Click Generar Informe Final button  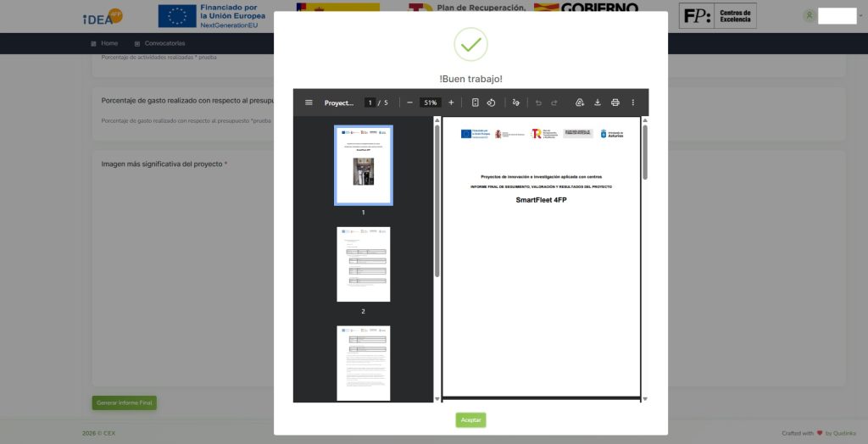(124, 403)
